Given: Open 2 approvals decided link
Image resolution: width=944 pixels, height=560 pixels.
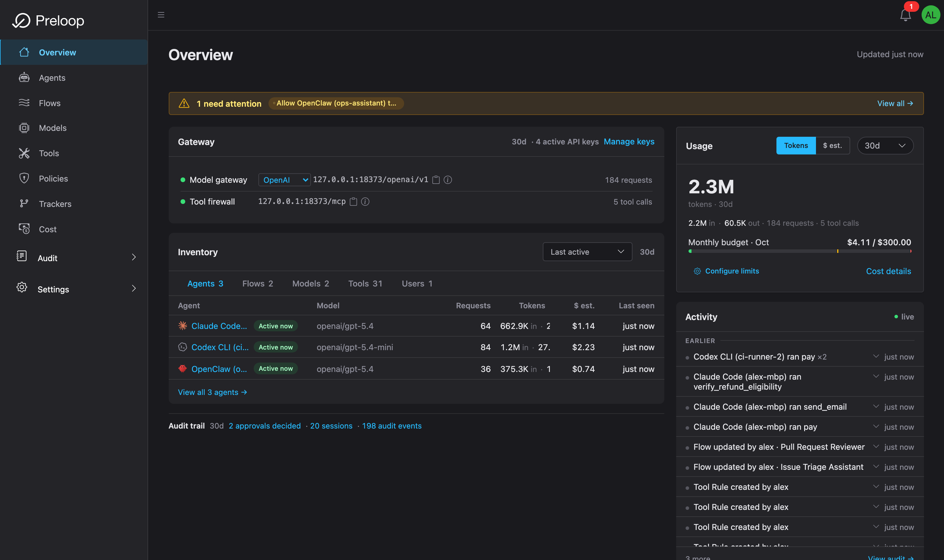Looking at the screenshot, I should coord(265,426).
